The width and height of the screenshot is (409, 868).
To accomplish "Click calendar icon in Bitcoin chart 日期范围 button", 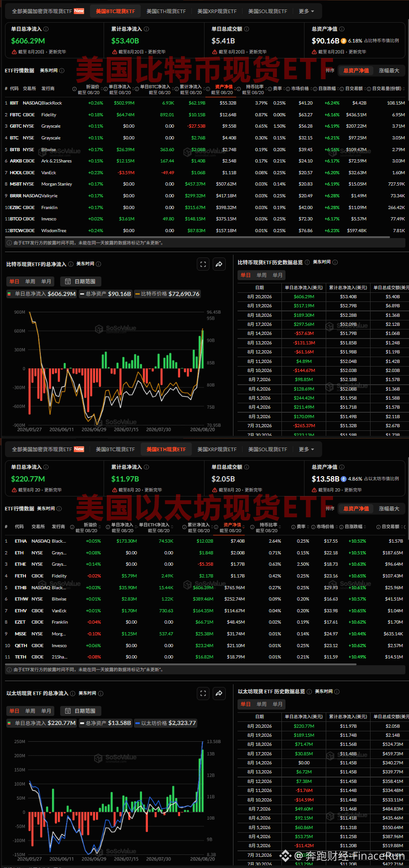I will click(x=68, y=281).
